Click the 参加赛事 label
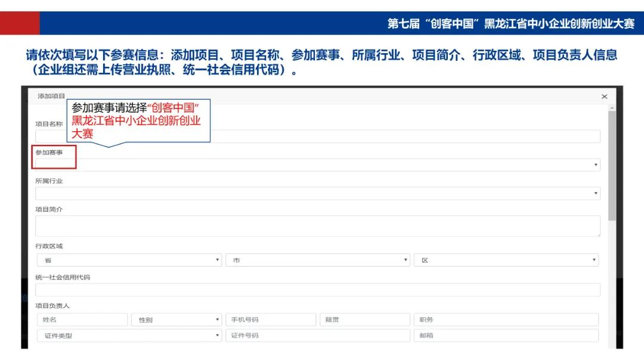This screenshot has width=644, height=362. pyautogui.click(x=49, y=153)
